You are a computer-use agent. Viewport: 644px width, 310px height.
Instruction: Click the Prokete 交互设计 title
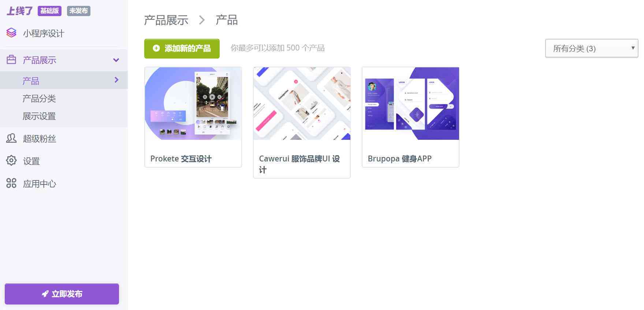(x=181, y=159)
